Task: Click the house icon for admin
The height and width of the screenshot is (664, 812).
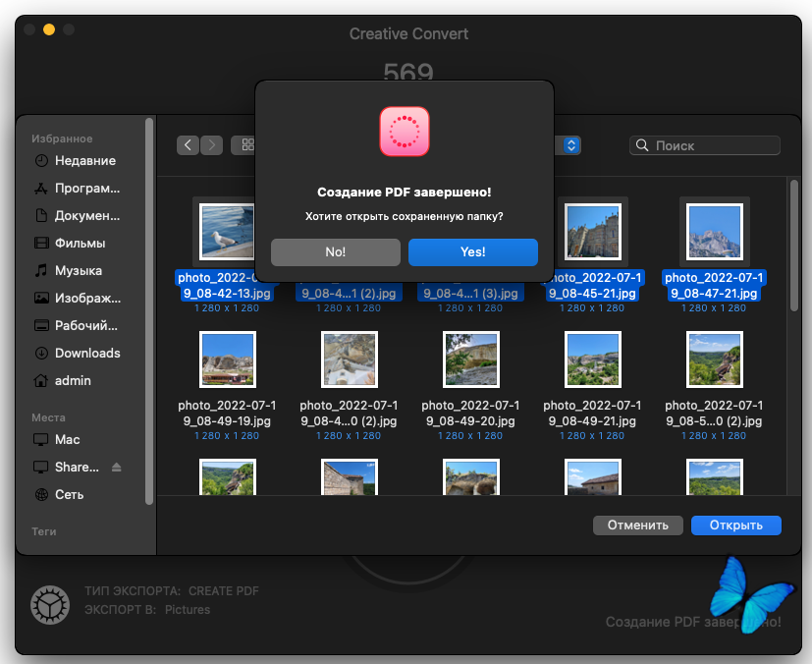Action: tap(41, 381)
